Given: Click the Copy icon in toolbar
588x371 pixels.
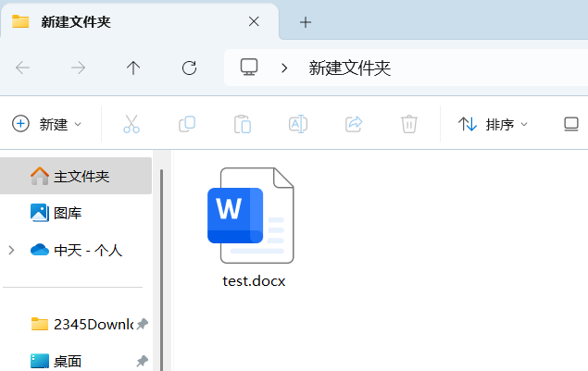Looking at the screenshot, I should [187, 124].
